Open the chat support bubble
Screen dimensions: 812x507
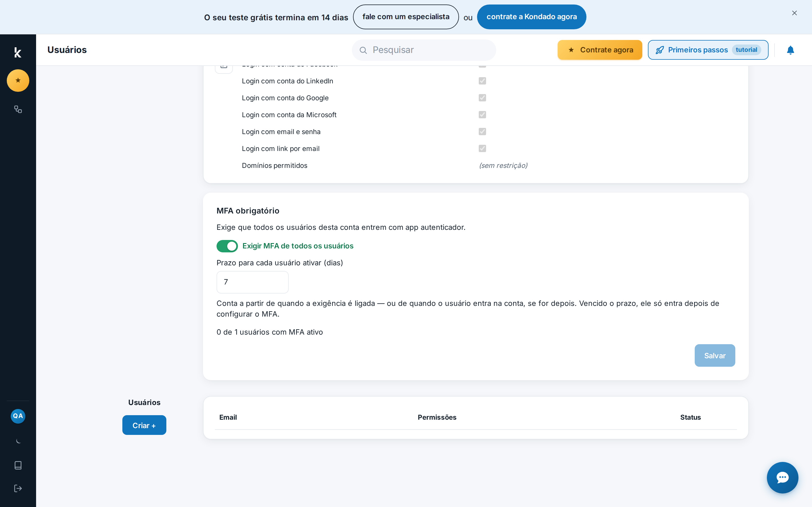782,477
